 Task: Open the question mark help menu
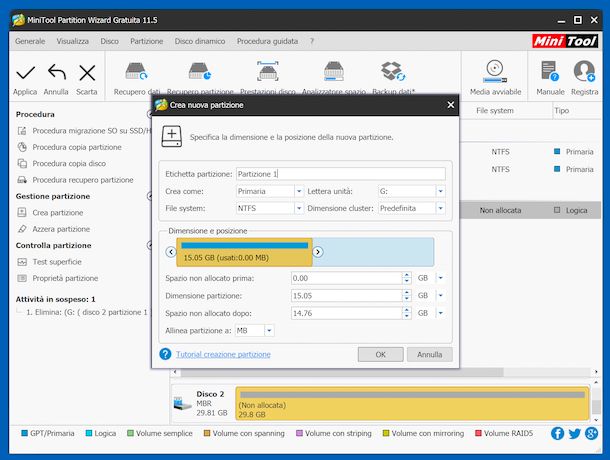point(312,41)
